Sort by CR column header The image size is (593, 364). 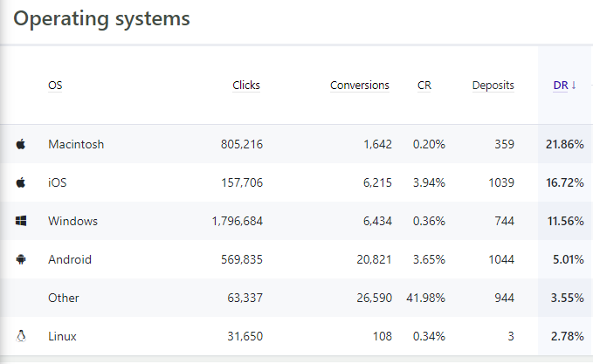[424, 86]
